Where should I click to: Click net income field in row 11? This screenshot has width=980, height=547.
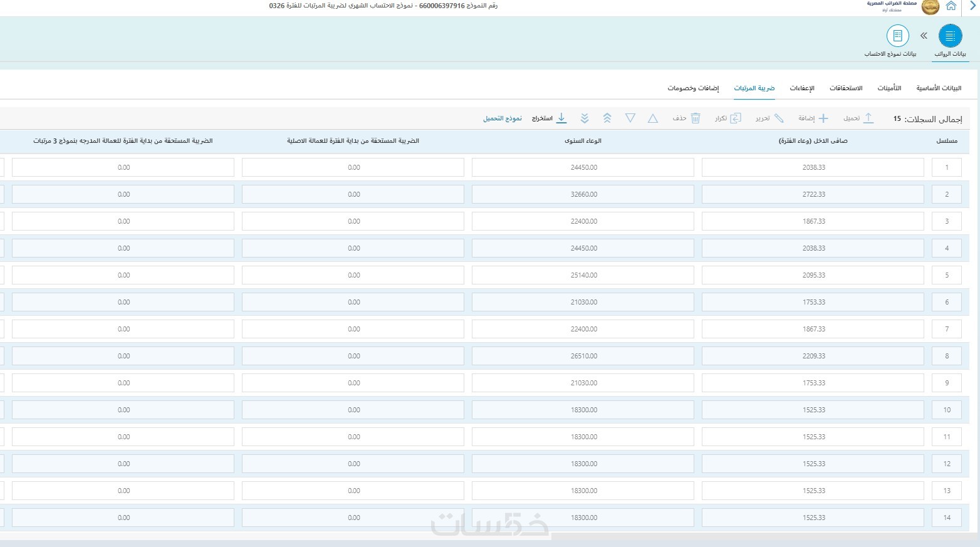pyautogui.click(x=813, y=437)
